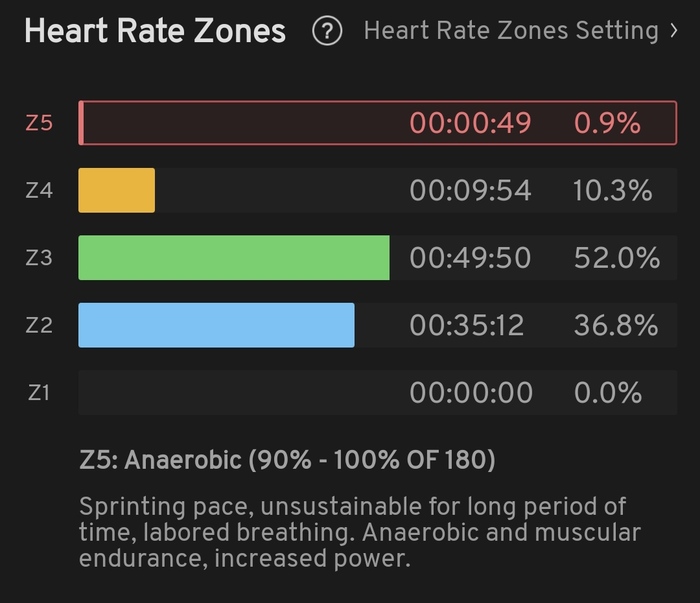Click the Z4 zone label
The height and width of the screenshot is (603, 700).
coord(38,191)
